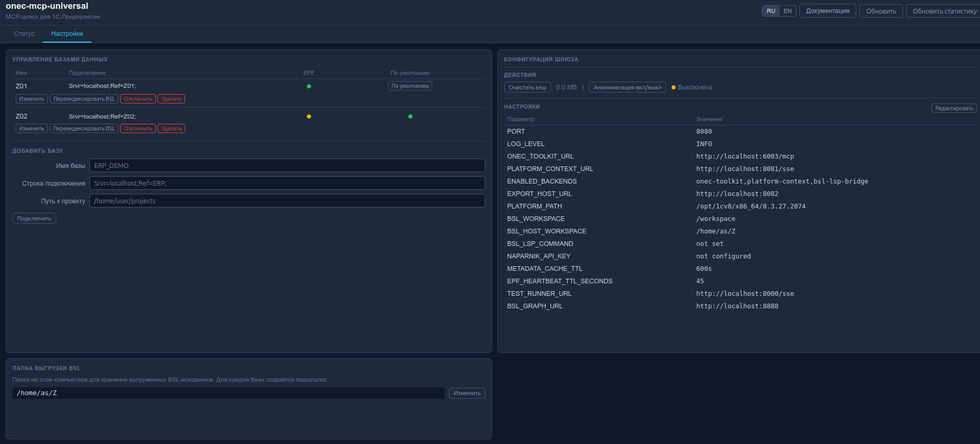980x444 pixels.
Task: Click Изменить for BSL export folder
Action: click(467, 393)
